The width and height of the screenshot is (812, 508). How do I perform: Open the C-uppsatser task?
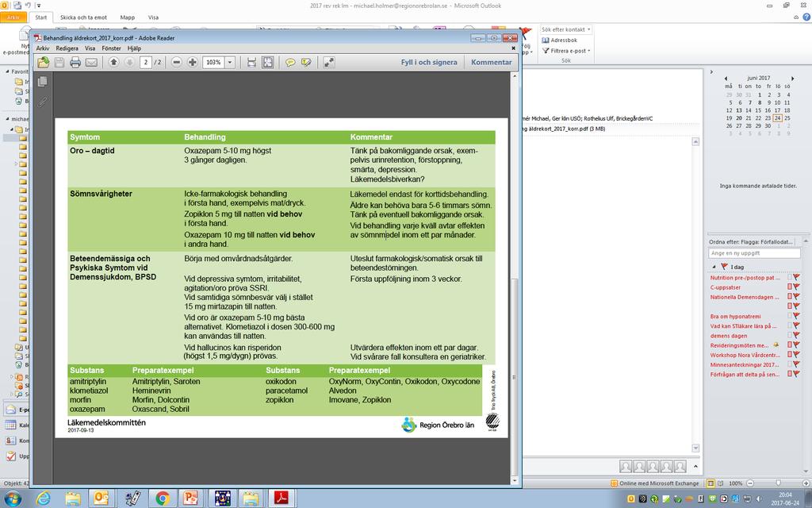[725, 287]
